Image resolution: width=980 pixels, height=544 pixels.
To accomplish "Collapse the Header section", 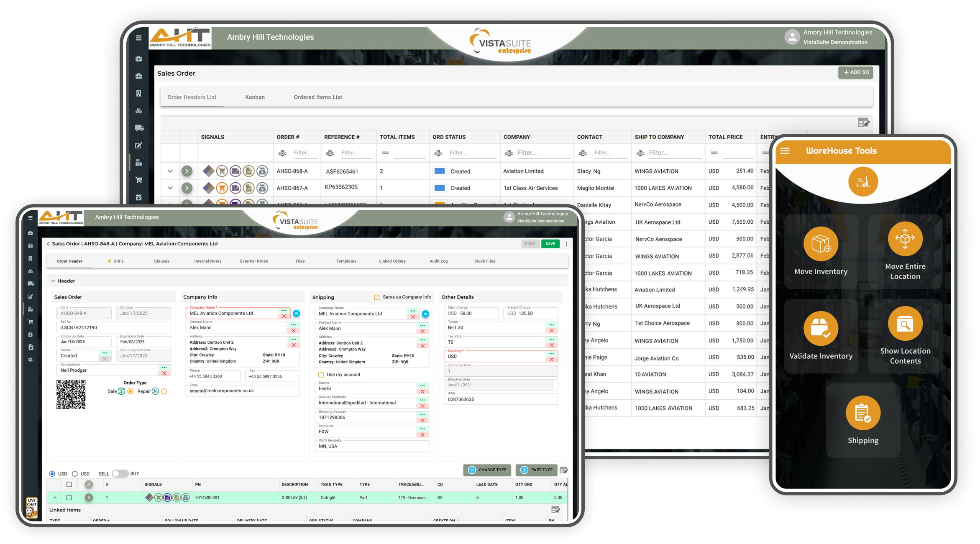I will 53,281.
